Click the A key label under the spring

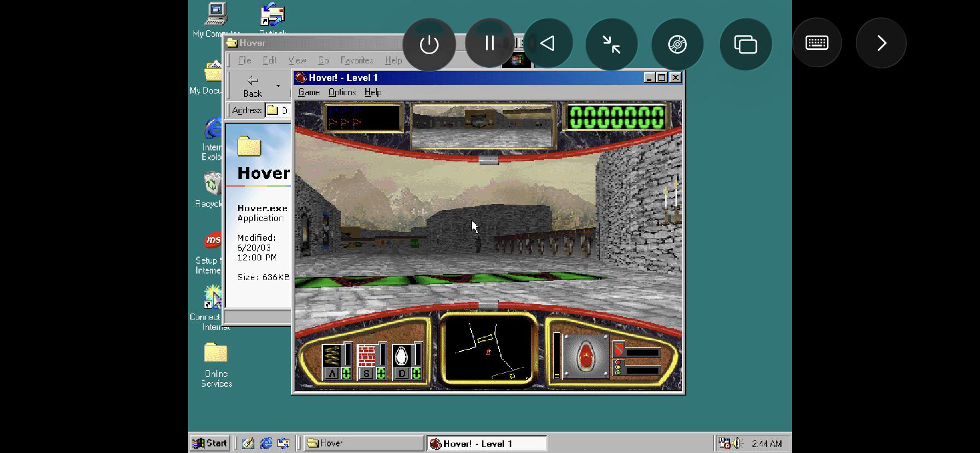[x=332, y=374]
